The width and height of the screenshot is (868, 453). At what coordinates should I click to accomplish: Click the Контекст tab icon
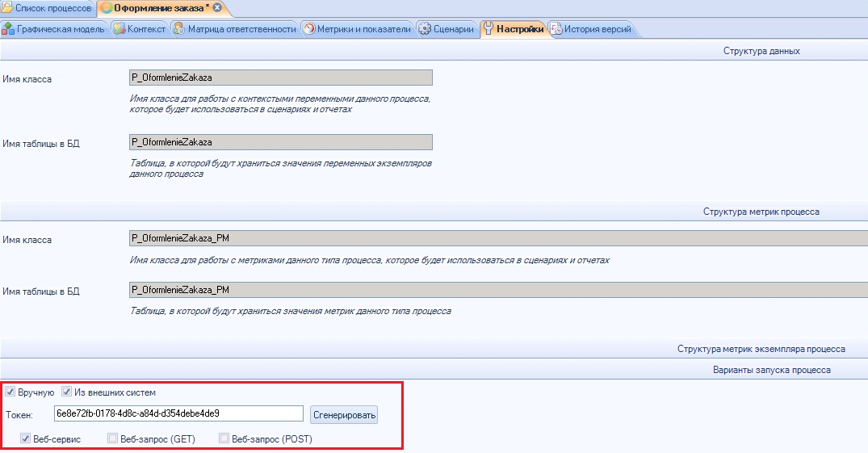pyautogui.click(x=119, y=30)
